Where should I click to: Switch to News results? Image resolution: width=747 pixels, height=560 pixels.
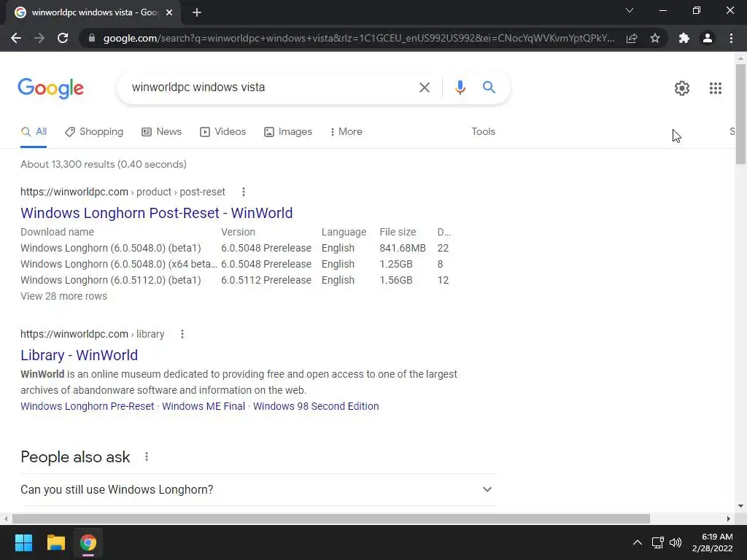pyautogui.click(x=161, y=132)
